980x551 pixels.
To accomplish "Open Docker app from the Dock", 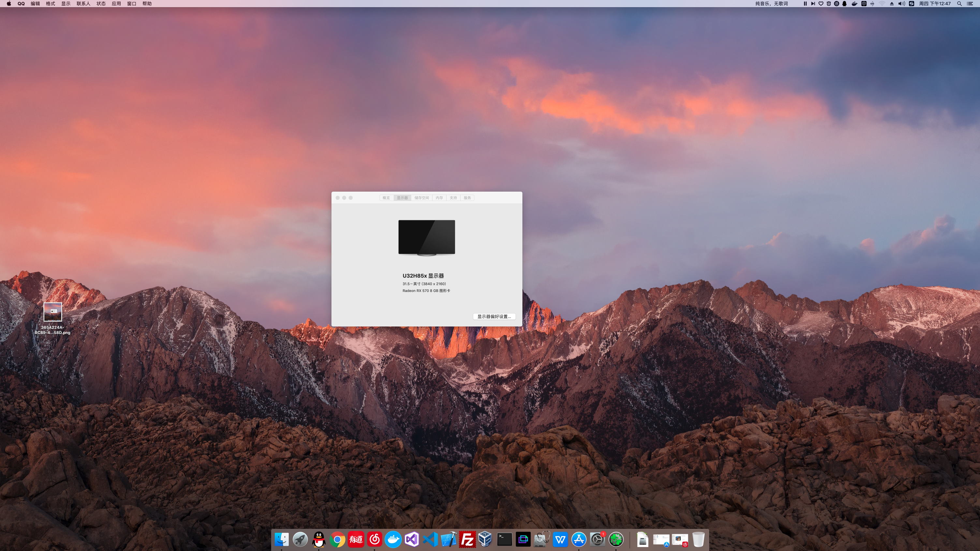I will click(393, 539).
